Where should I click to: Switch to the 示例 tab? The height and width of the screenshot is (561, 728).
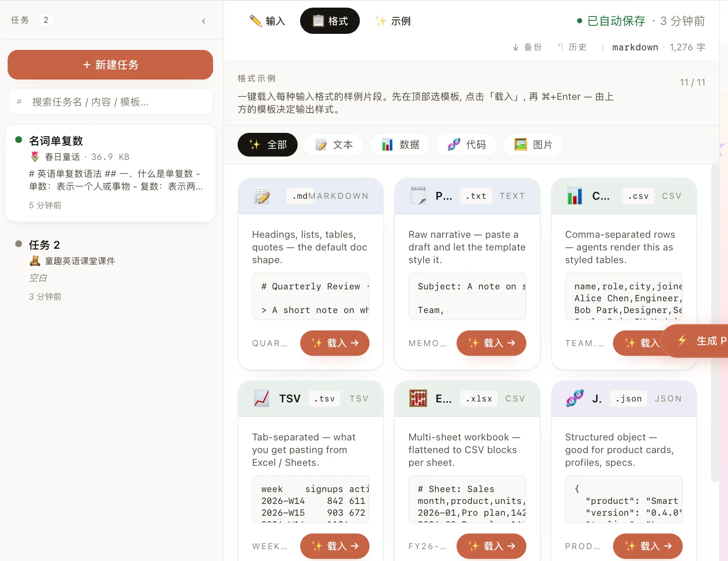click(x=393, y=21)
